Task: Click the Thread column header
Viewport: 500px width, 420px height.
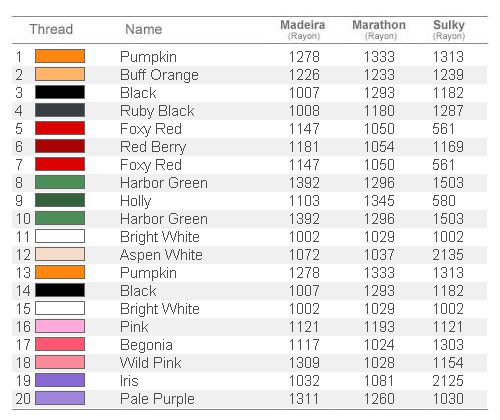Action: tap(51, 29)
